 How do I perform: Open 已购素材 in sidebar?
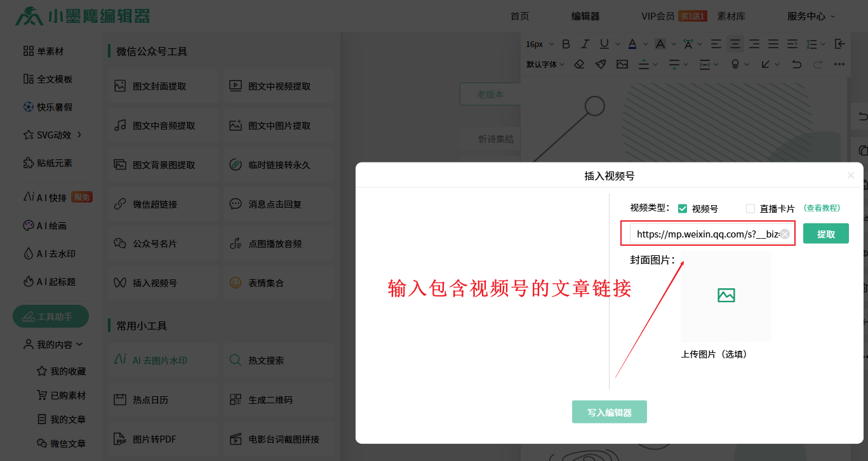[x=61, y=395]
